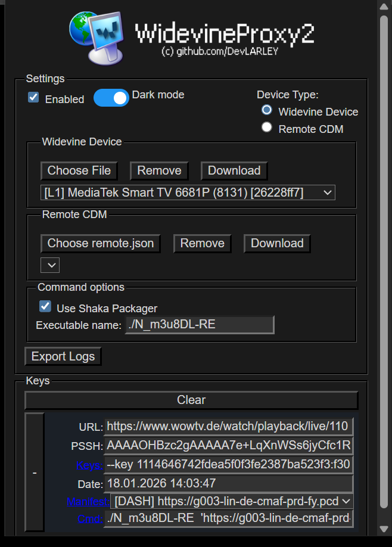Click the Manifest link label
Screen dimensions: 392x547
[x=88, y=501]
